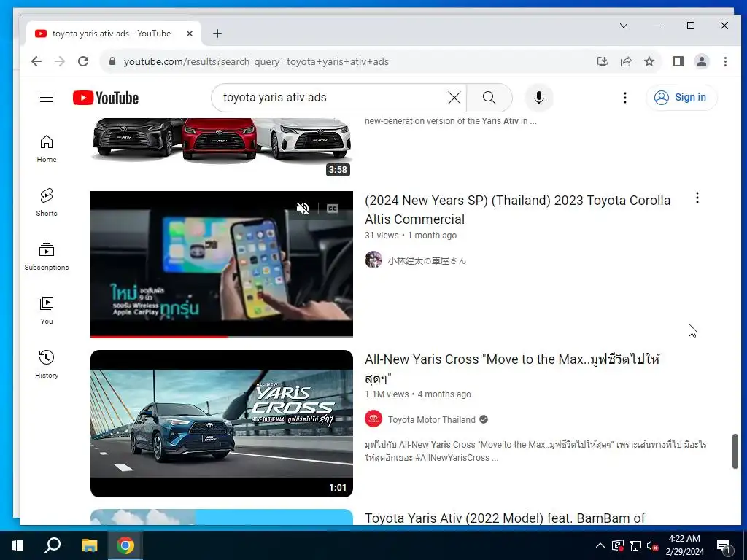Image resolution: width=747 pixels, height=560 pixels.
Task: Open File Explorer from taskbar
Action: click(x=89, y=545)
